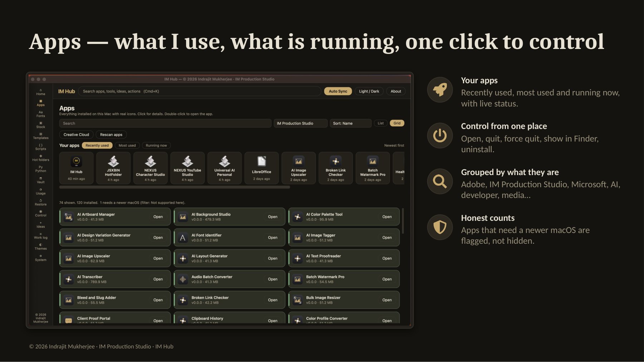Open the Ideas section in the sidebar

click(40, 225)
